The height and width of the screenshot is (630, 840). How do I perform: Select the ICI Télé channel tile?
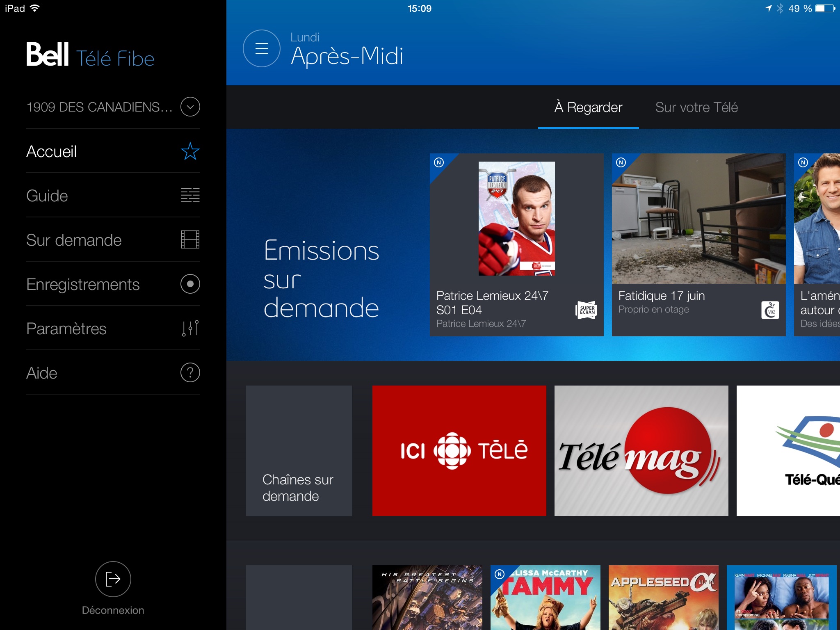(459, 450)
